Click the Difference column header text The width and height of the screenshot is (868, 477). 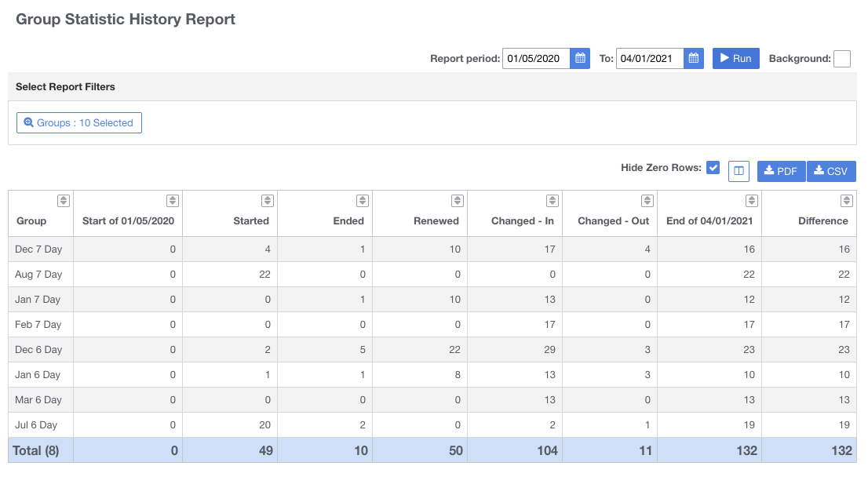click(x=823, y=220)
